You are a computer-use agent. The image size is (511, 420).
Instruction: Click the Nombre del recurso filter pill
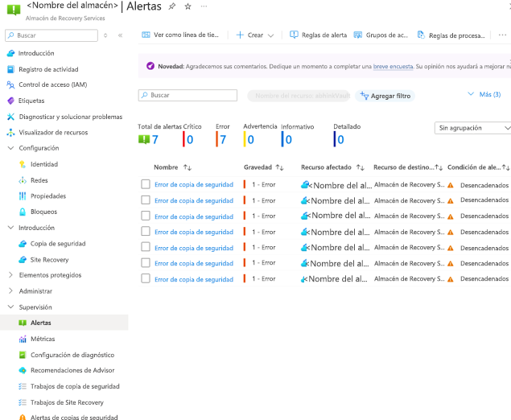point(299,96)
